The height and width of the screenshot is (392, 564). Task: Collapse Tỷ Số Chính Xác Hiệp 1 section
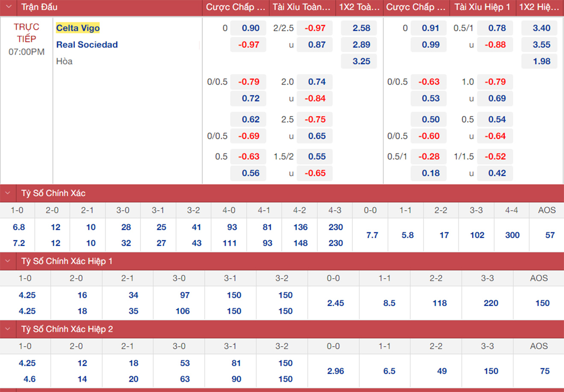pos(8,261)
